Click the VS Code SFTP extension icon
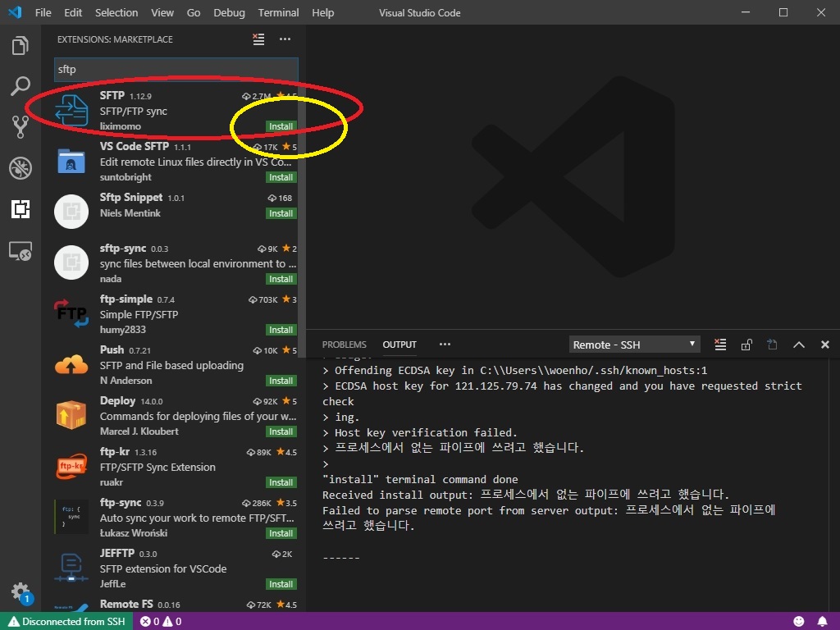Screen dimensions: 840x630 click(71, 162)
